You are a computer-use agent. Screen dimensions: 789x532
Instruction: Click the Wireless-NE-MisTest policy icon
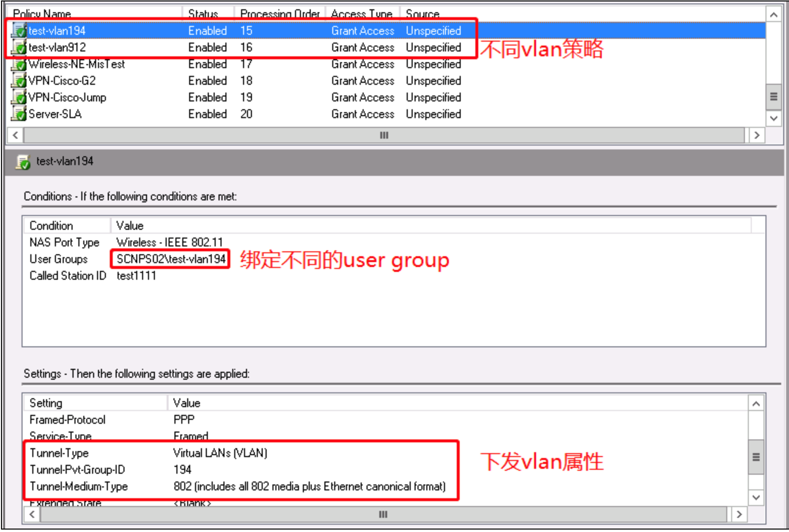pos(19,64)
